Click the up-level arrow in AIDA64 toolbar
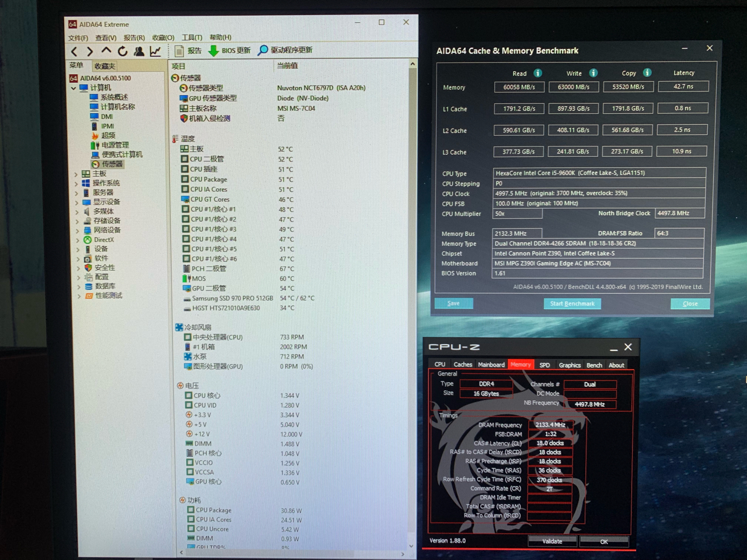747x560 pixels. click(x=106, y=51)
